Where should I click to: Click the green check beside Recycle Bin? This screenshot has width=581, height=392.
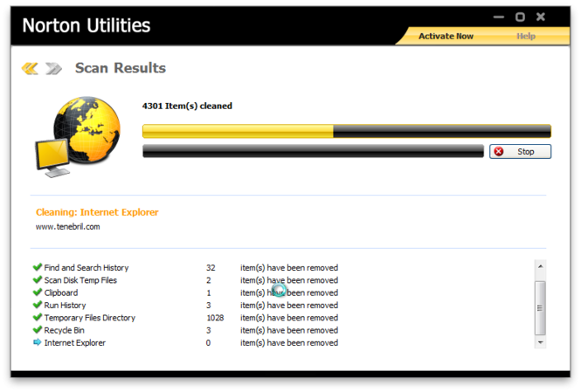pyautogui.click(x=37, y=329)
